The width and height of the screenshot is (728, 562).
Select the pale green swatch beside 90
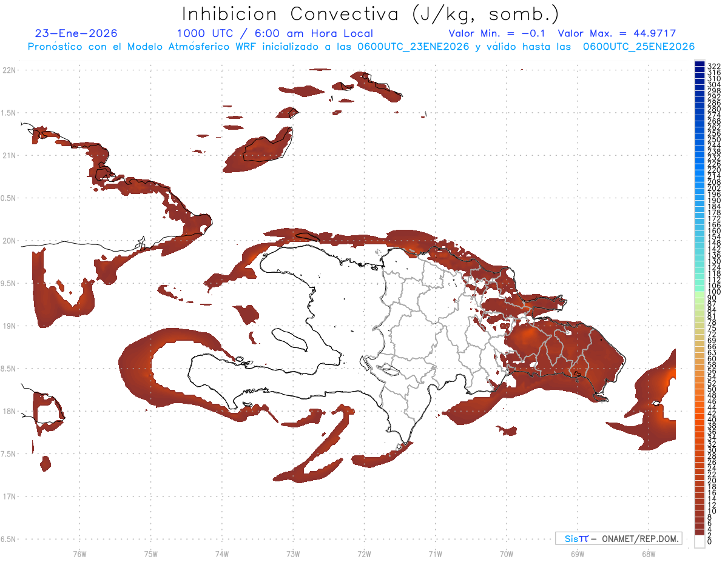699,295
